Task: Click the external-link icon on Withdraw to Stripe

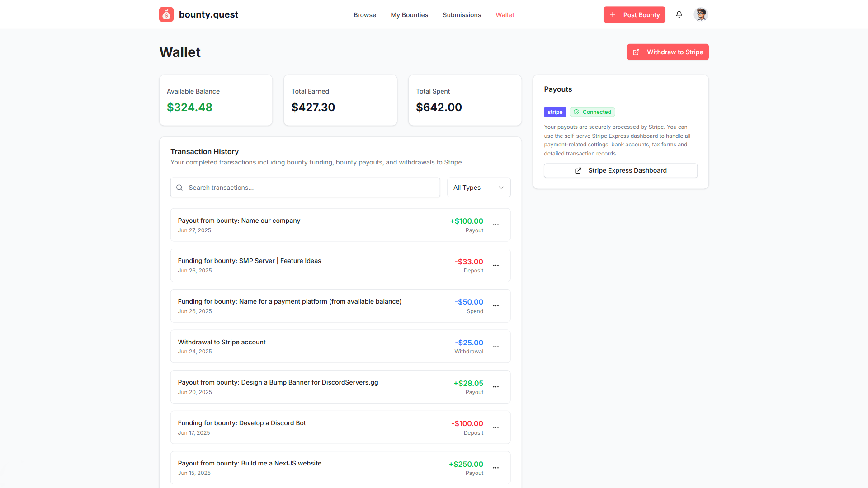Action: point(637,52)
